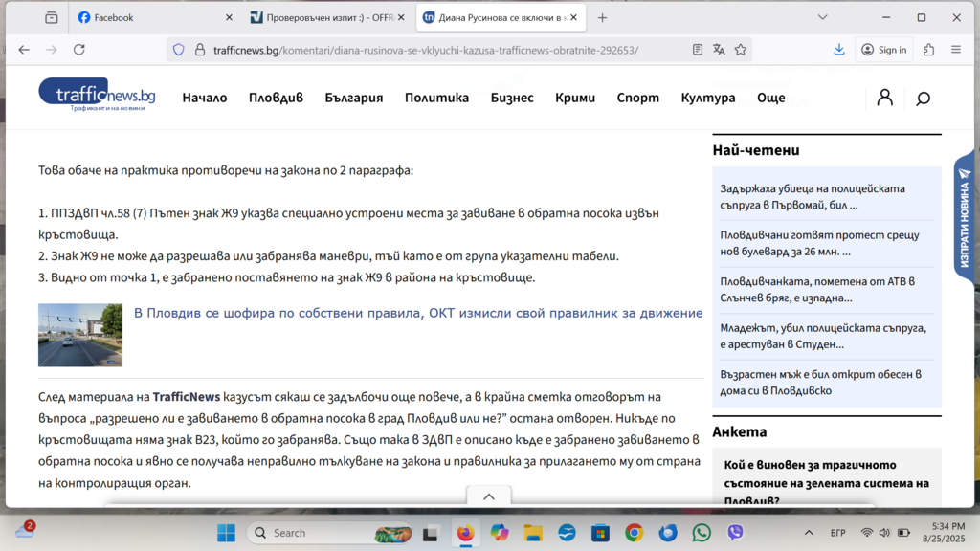Image resolution: width=980 pixels, height=551 pixels.
Task: Click the article thumbnail of street
Action: pos(80,335)
